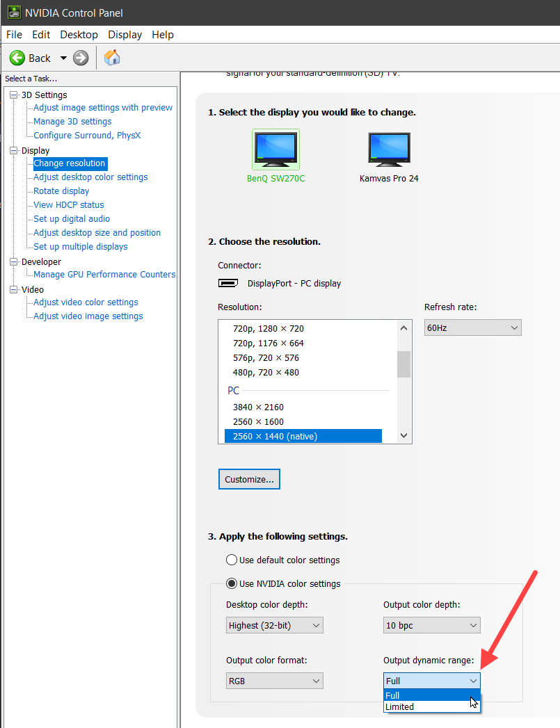The height and width of the screenshot is (728, 560).
Task: Choose Full in dynamic range list
Action: 432,695
